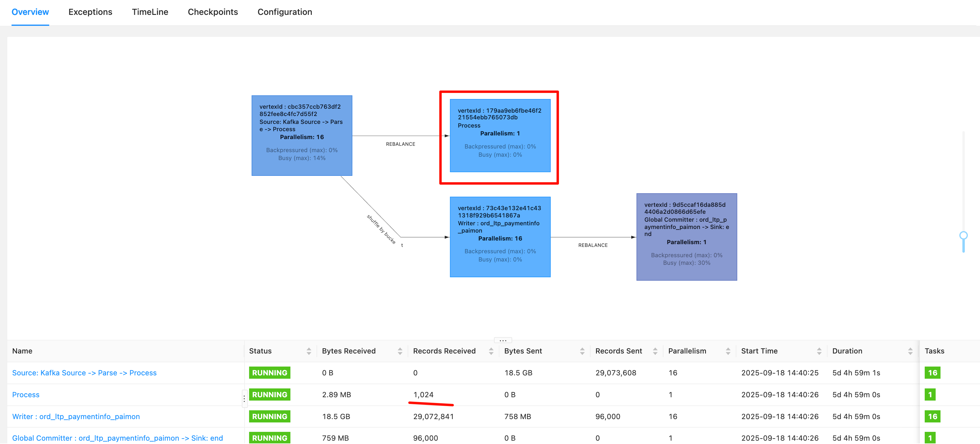
Task: Click the graph zoom slider handle
Action: pyautogui.click(x=963, y=235)
